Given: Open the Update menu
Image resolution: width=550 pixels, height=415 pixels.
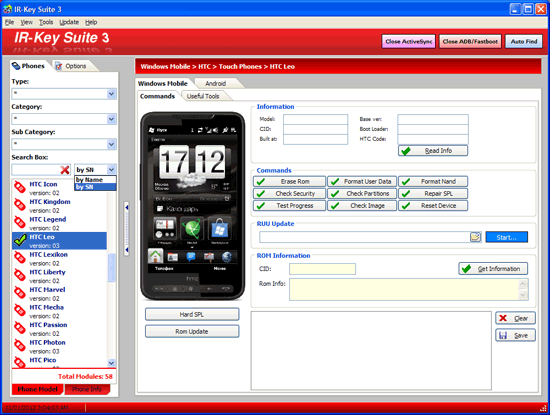Looking at the screenshot, I should (x=69, y=22).
